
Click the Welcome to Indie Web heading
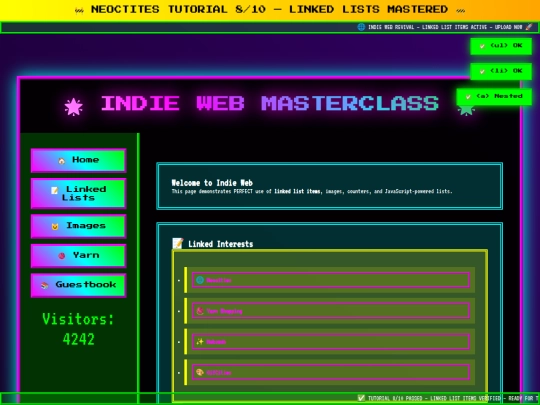pos(212,183)
